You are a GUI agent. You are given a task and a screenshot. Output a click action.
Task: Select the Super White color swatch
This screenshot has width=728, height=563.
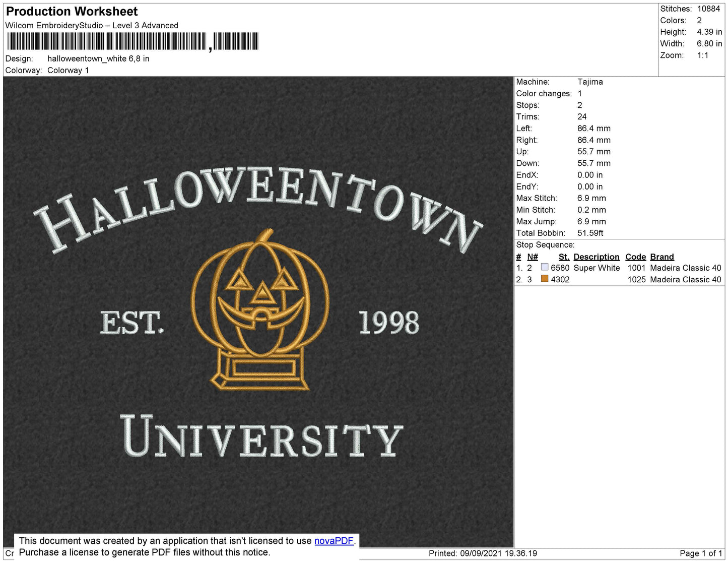click(x=544, y=267)
